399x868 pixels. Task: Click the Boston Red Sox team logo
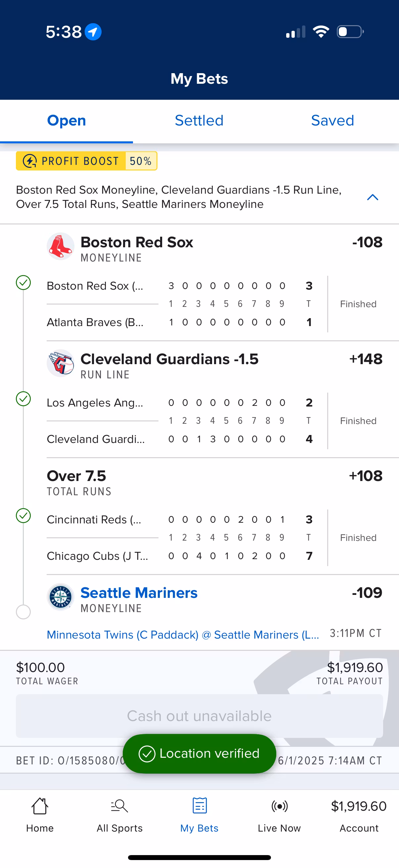[x=60, y=246]
